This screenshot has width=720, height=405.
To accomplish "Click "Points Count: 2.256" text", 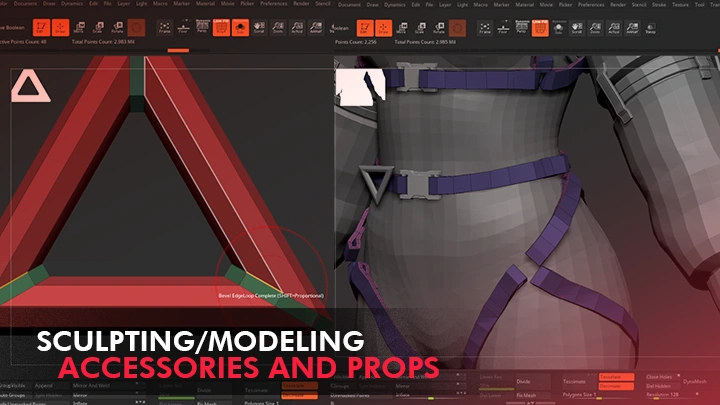I will pyautogui.click(x=356, y=42).
